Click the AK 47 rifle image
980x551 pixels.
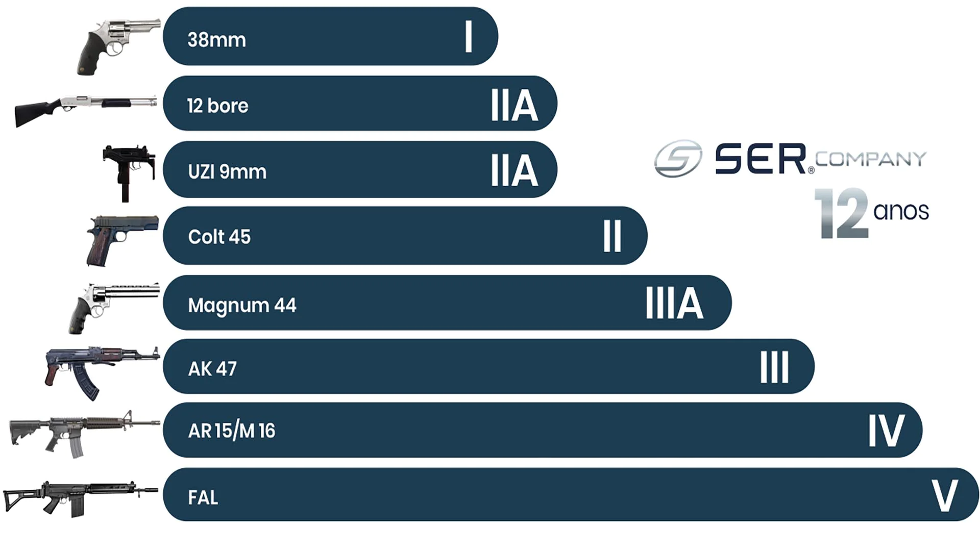click(x=101, y=369)
